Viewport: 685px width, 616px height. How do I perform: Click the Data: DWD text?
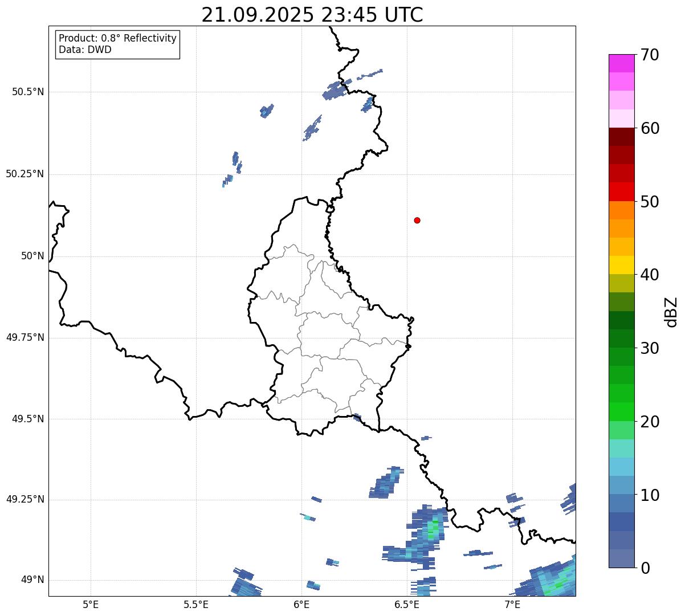[85, 50]
